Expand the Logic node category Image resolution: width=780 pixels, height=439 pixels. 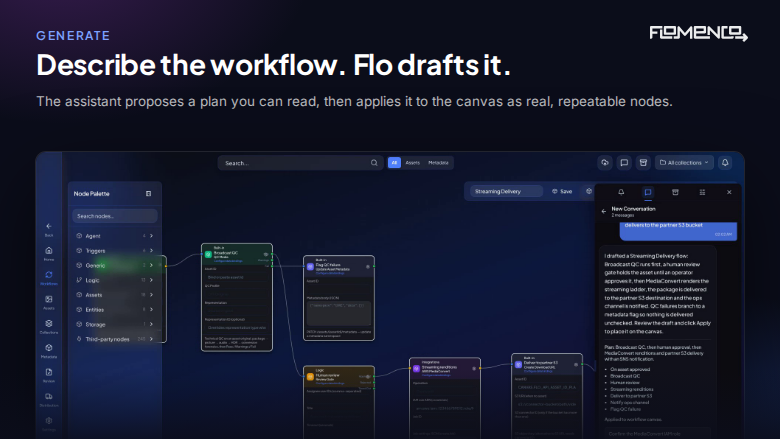click(x=115, y=280)
